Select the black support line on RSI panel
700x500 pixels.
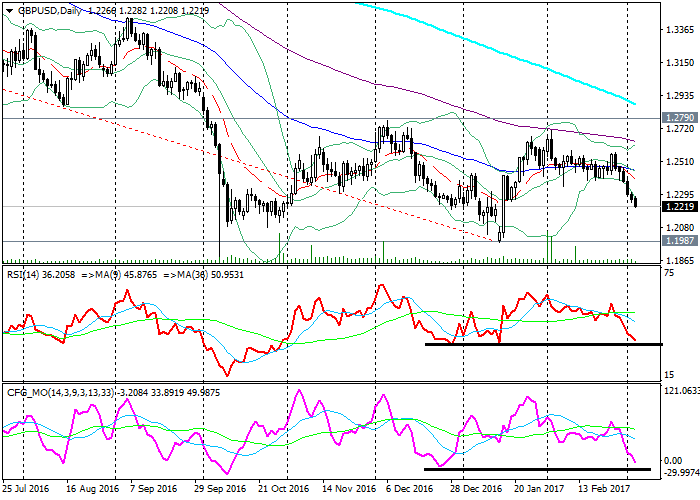pos(544,344)
